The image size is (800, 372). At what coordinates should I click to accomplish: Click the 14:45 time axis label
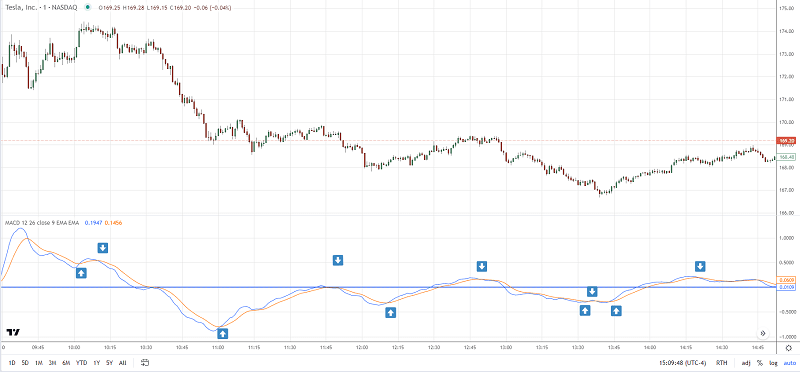pos(758,348)
